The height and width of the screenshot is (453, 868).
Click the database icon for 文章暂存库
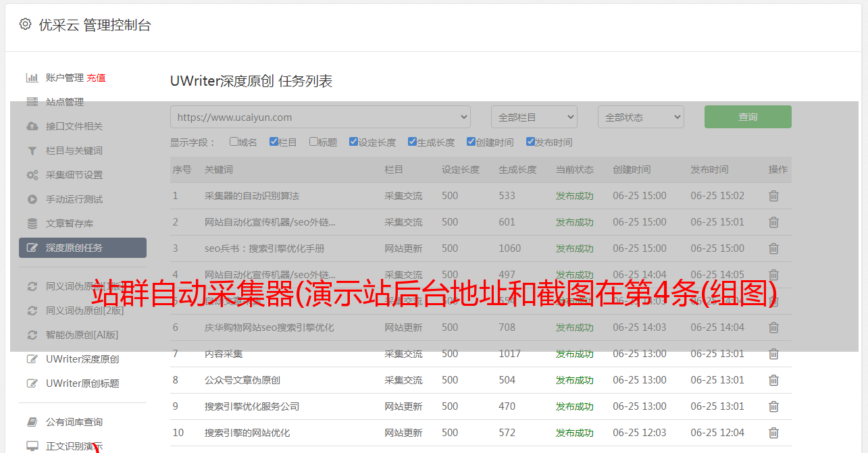32,223
